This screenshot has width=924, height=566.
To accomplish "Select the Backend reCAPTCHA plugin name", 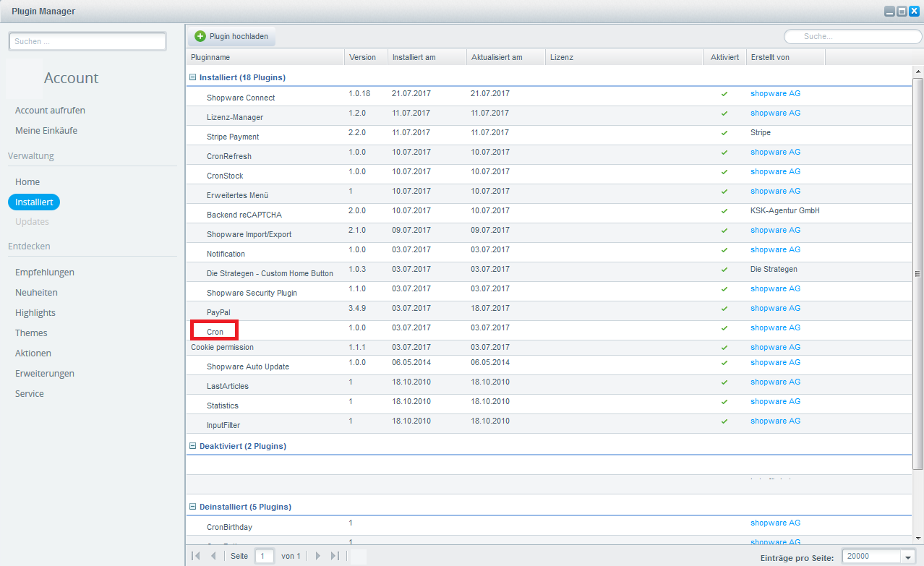I will 244,215.
